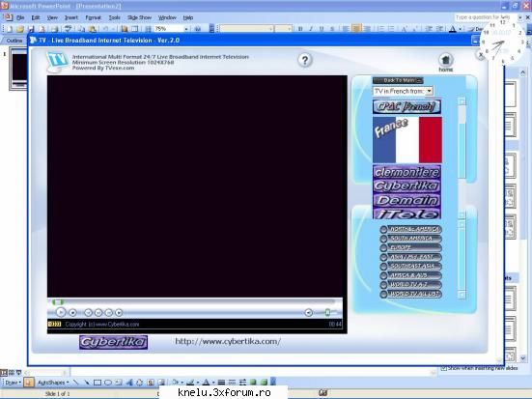The height and width of the screenshot is (399, 532).
Task: Select the Southeast Asia region
Action: coord(411,267)
